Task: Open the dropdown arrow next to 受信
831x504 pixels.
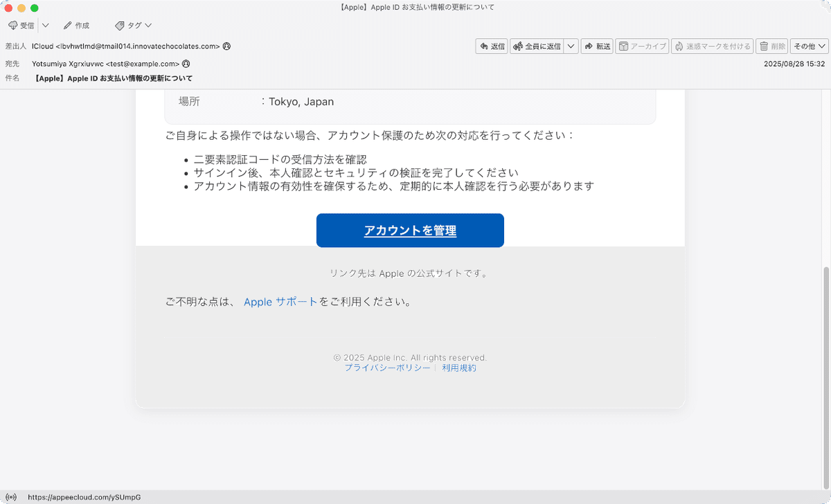Action: [x=45, y=25]
